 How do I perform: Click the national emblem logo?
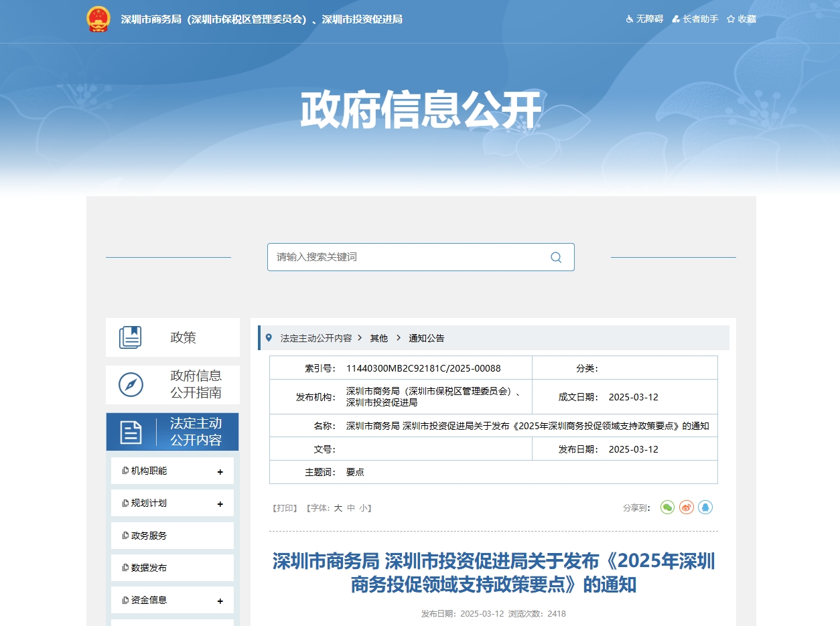98,19
